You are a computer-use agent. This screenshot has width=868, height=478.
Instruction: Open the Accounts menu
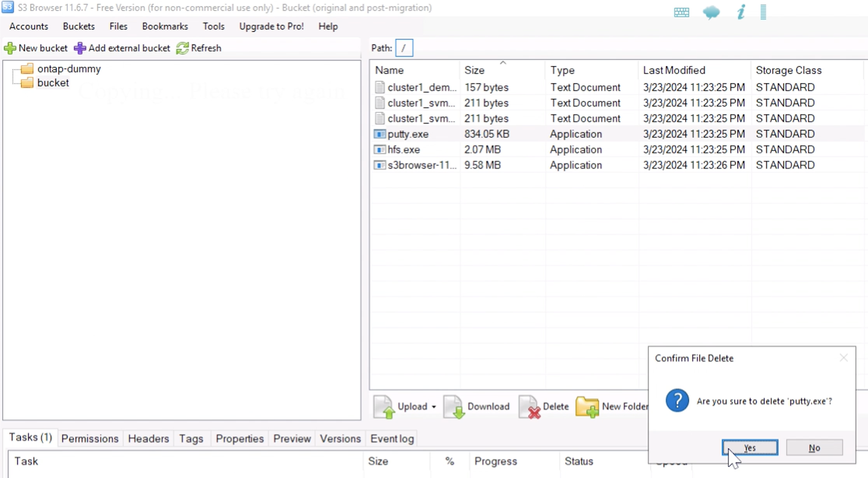pos(29,26)
